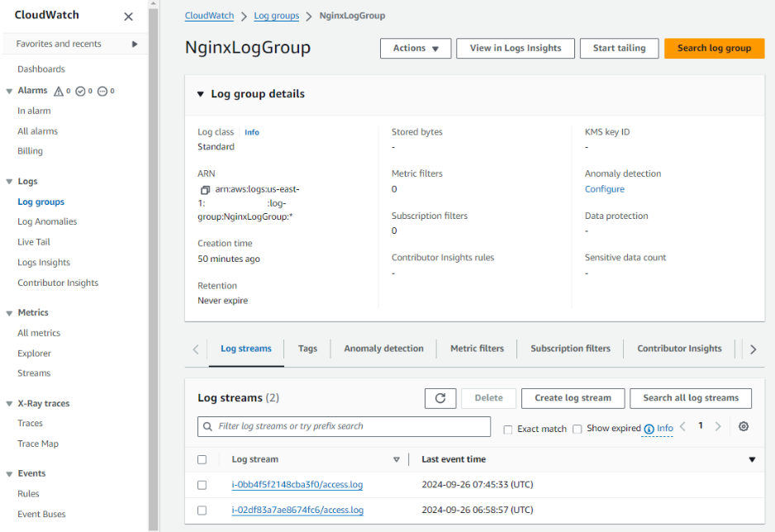This screenshot has height=532, width=775.
Task: Open Trace Map in sidebar
Action: tap(37, 444)
